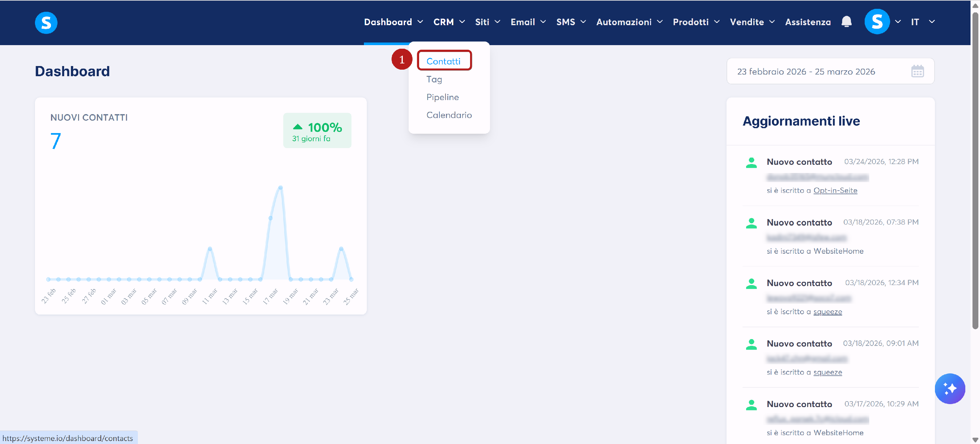Select Contatti from the CRM menu

pos(443,61)
